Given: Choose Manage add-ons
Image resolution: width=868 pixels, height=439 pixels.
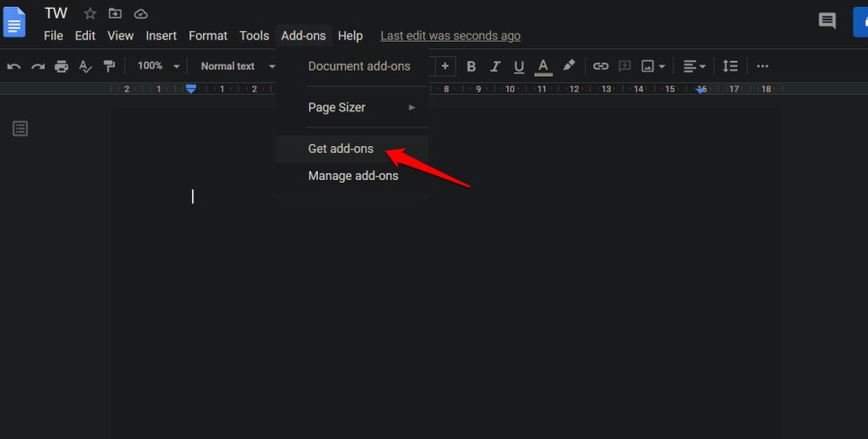Looking at the screenshot, I should (352, 176).
